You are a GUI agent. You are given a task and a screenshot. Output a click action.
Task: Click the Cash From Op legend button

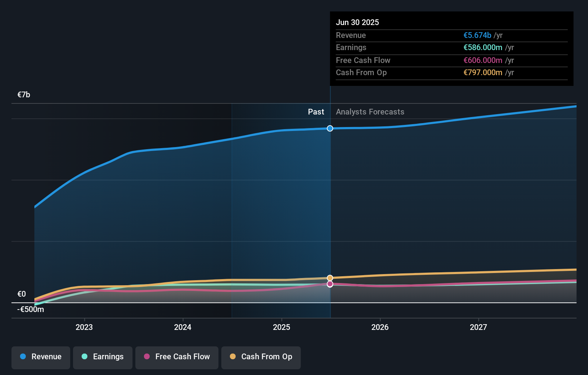coord(261,357)
